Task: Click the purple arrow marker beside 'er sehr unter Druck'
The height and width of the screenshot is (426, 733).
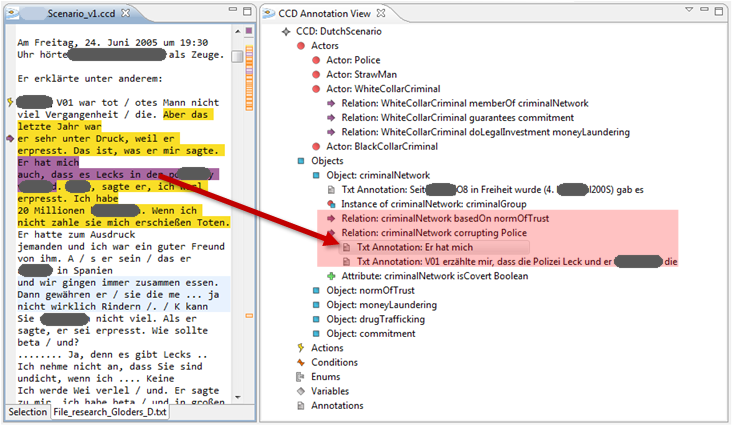Action: pos(10,138)
